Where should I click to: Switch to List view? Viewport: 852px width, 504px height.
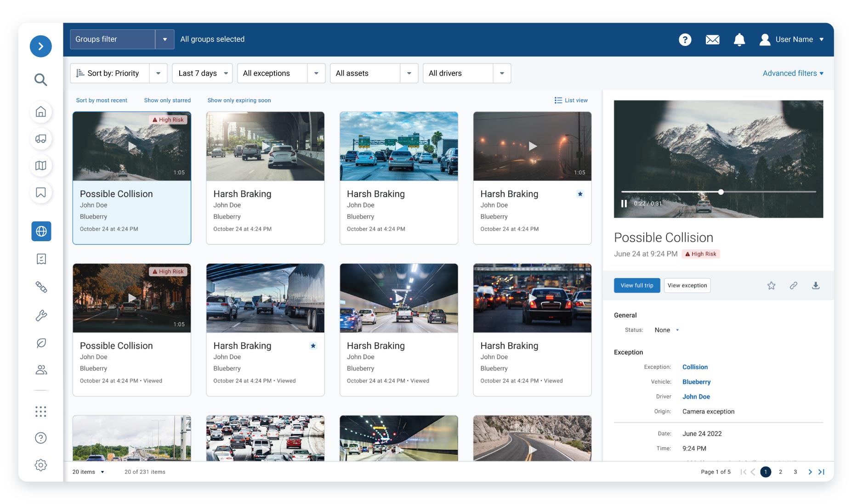pos(571,100)
